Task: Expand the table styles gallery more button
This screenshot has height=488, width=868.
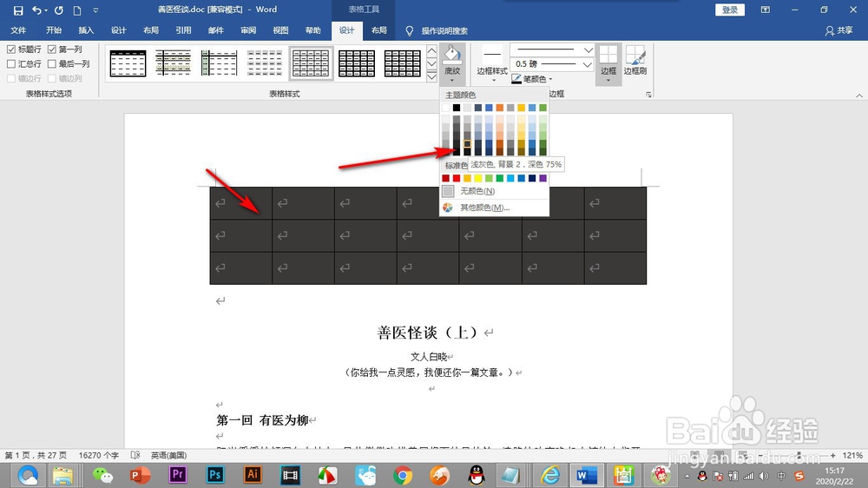Action: tap(431, 77)
